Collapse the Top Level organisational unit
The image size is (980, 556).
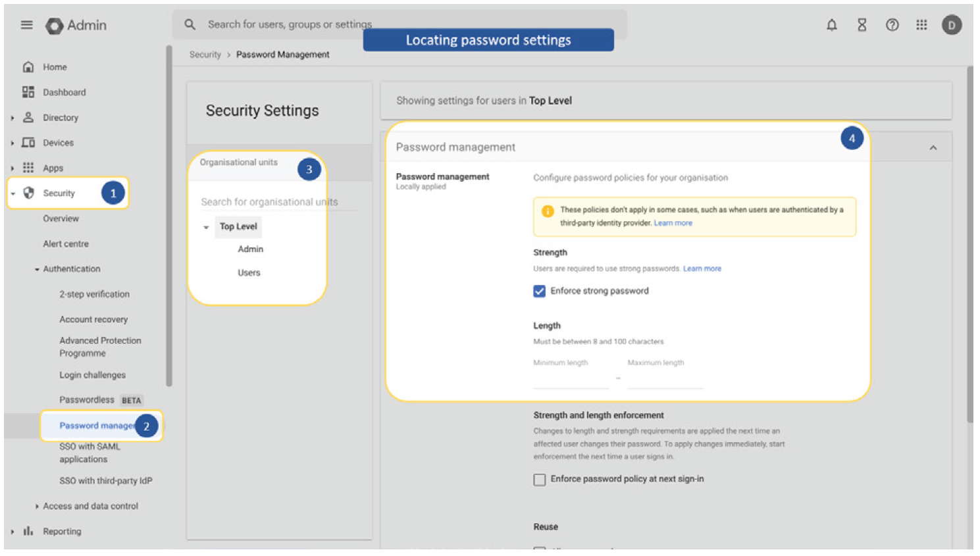206,227
